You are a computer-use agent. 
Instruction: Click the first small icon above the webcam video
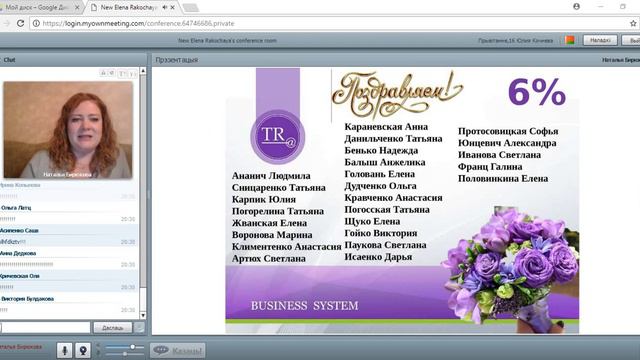pos(103,73)
